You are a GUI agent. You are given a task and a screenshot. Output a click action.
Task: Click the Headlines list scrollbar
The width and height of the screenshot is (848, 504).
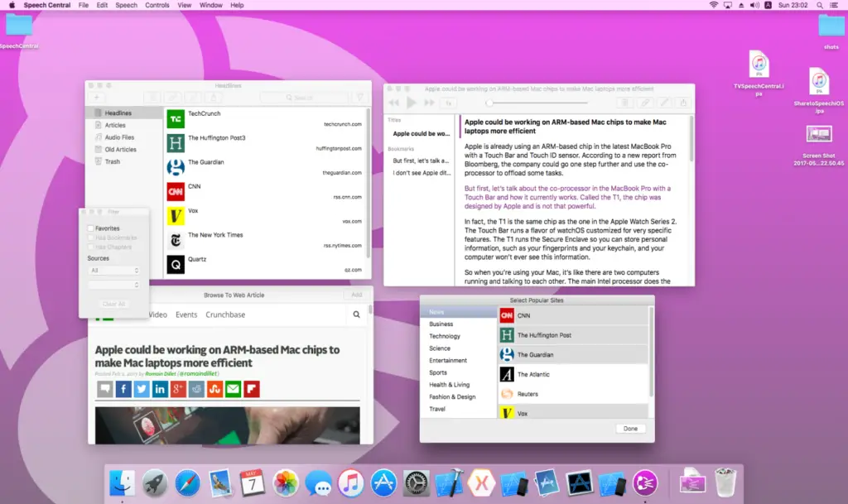[369, 184]
